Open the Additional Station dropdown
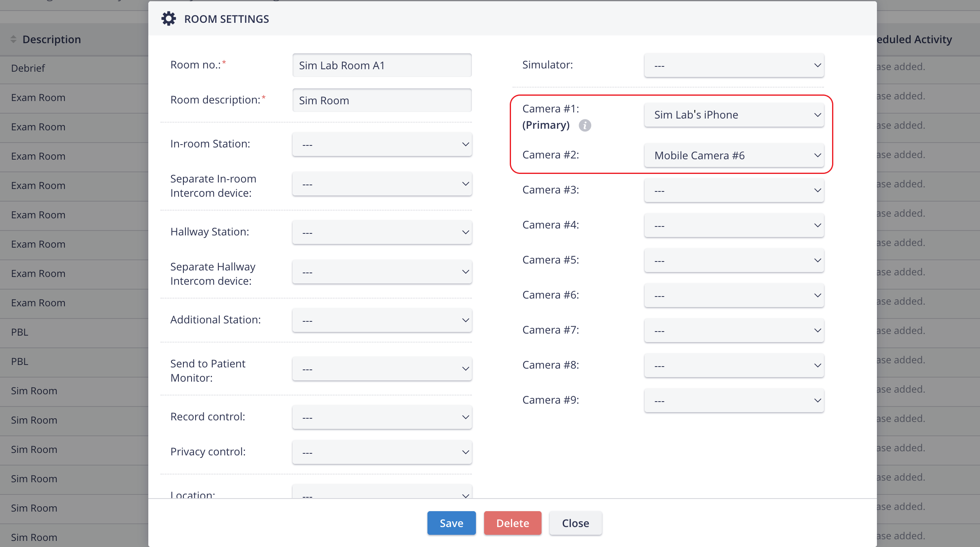This screenshot has height=547, width=980. tap(382, 320)
